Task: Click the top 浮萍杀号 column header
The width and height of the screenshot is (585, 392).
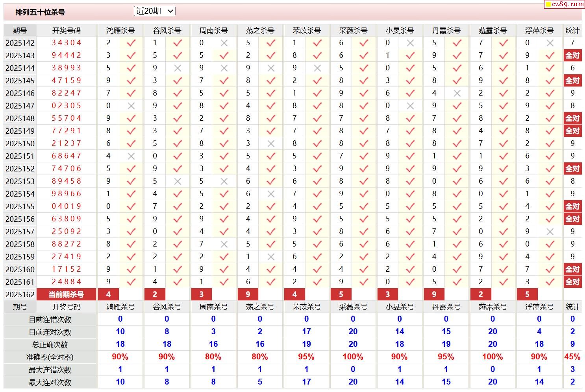Action: click(x=539, y=30)
